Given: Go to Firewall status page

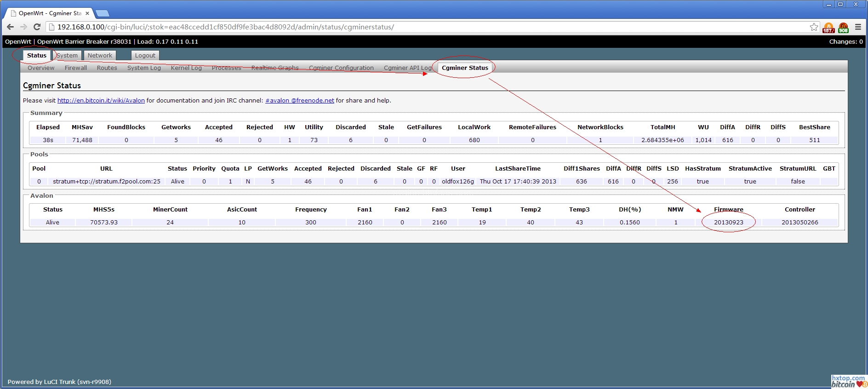Looking at the screenshot, I should (76, 68).
